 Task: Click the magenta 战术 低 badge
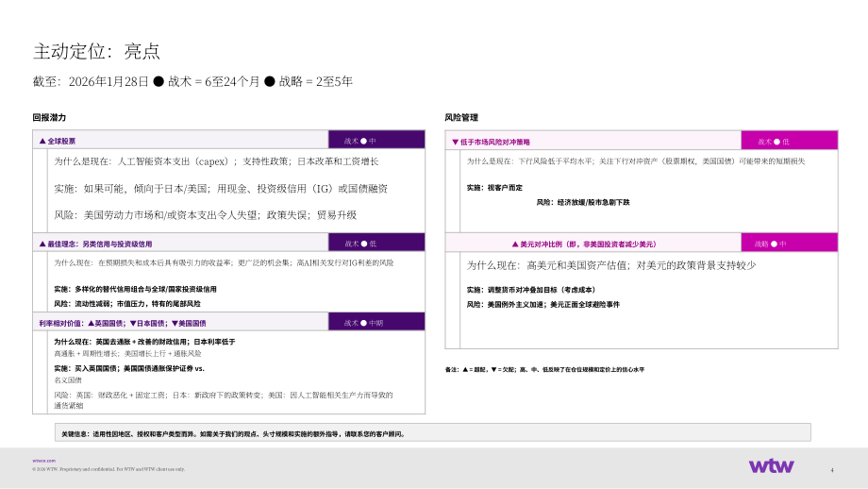790,141
